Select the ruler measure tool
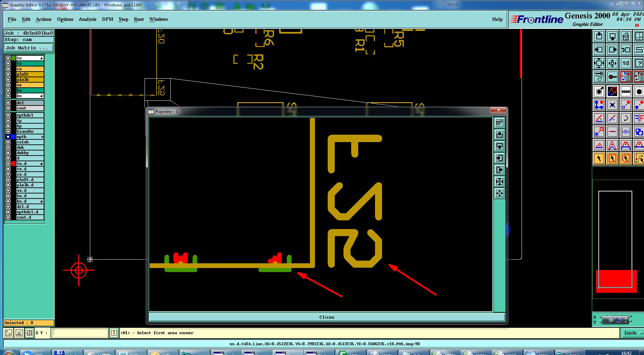The image size is (644, 355). coord(626,91)
